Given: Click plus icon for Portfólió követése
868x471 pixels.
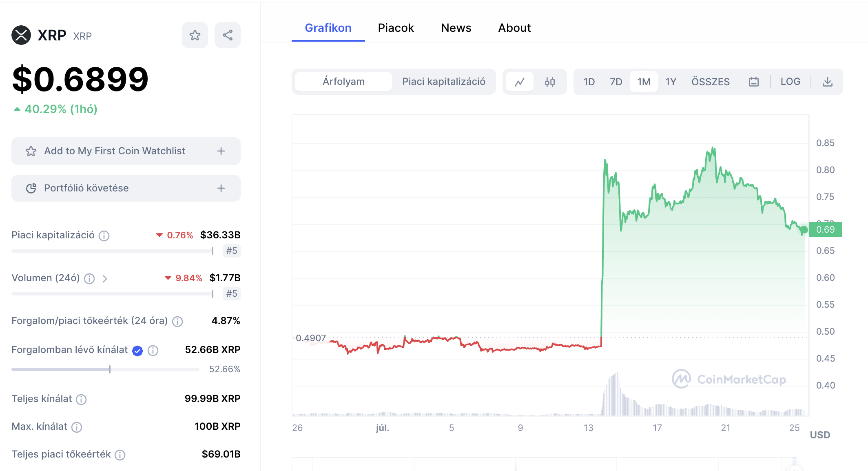Looking at the screenshot, I should 221,188.
